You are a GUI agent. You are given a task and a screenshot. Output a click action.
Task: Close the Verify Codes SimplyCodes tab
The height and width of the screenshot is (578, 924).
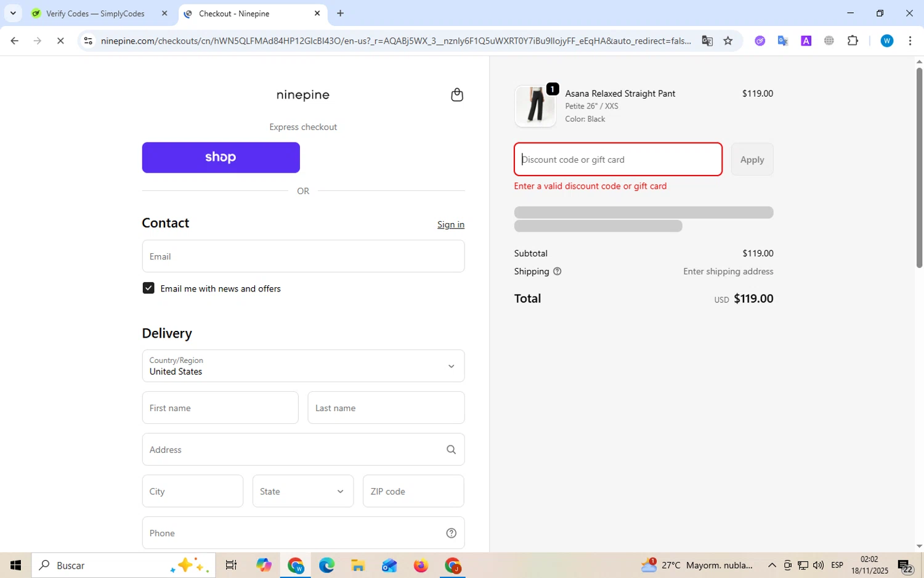[x=164, y=13]
